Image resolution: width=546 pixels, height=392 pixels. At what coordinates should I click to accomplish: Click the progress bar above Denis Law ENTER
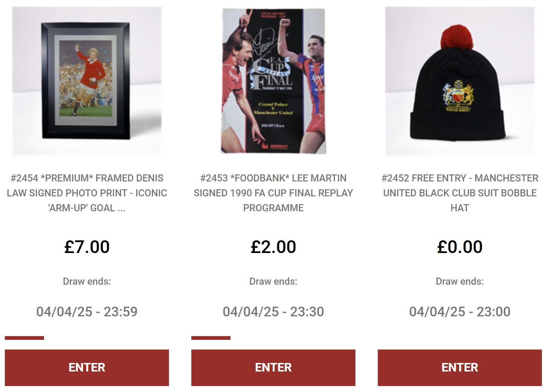click(24, 338)
